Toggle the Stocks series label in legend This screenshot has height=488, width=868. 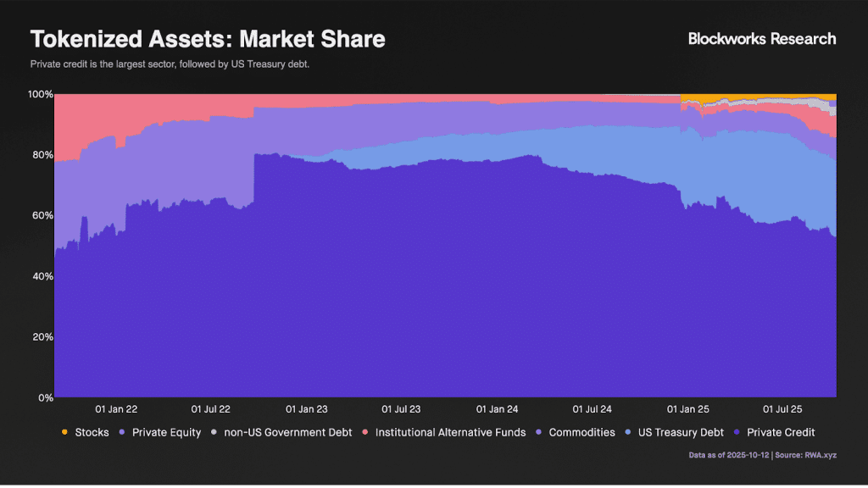pyautogui.click(x=92, y=433)
